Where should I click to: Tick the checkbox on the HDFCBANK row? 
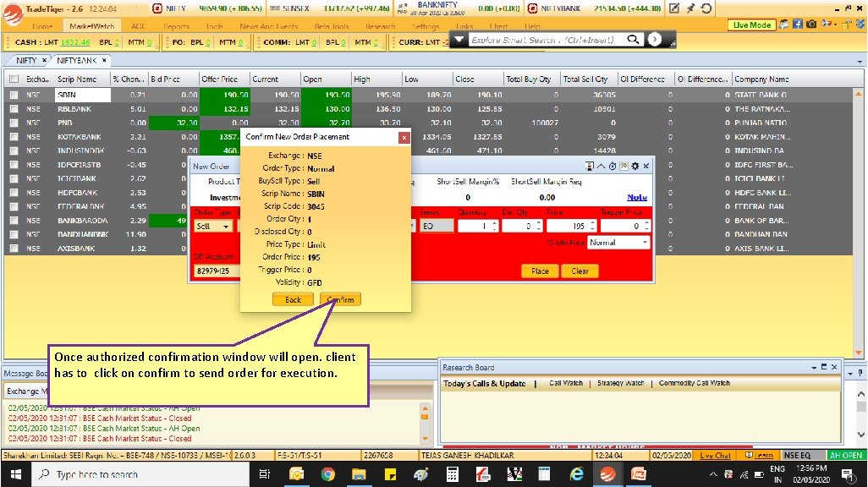(14, 193)
